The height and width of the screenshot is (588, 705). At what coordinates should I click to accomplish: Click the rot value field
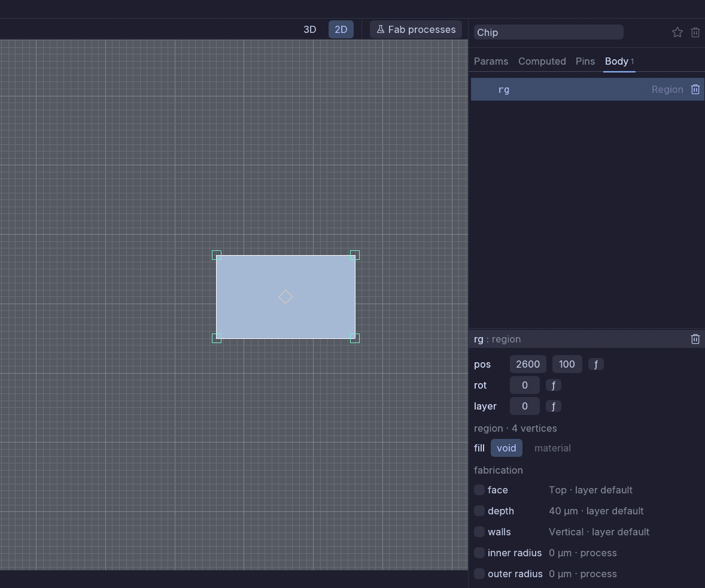525,385
